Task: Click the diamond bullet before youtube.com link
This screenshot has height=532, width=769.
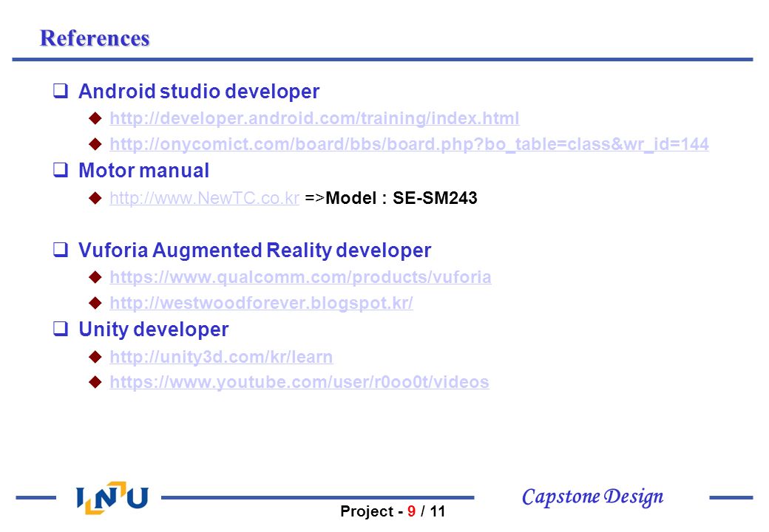Action: click(95, 382)
